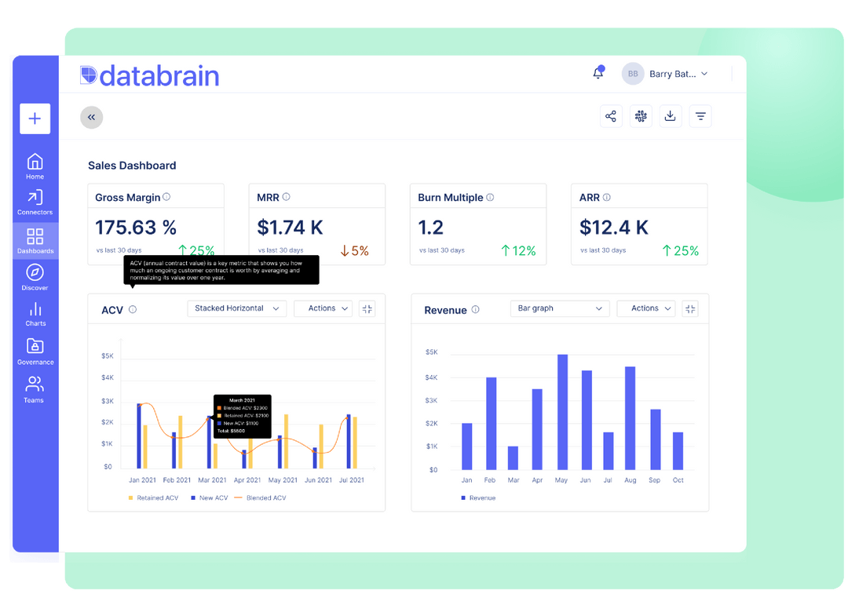The height and width of the screenshot is (616, 848).
Task: Open the Bar graph type dropdown for Revenue
Action: (x=559, y=308)
